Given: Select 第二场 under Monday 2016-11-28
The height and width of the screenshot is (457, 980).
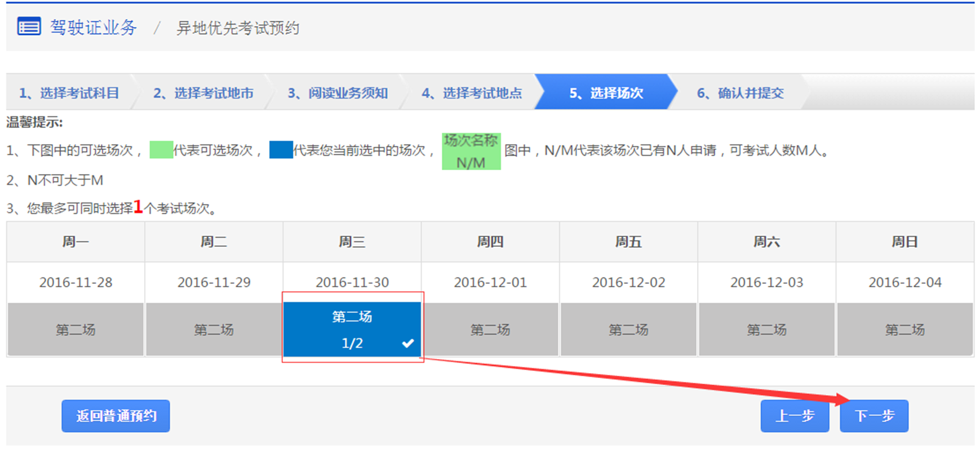Looking at the screenshot, I should (x=76, y=330).
